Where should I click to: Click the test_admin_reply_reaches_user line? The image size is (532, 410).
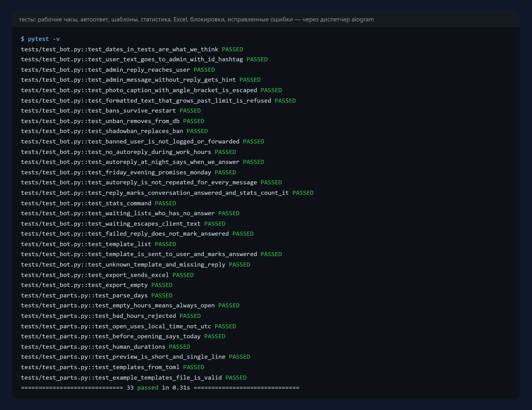pyautogui.click(x=118, y=70)
